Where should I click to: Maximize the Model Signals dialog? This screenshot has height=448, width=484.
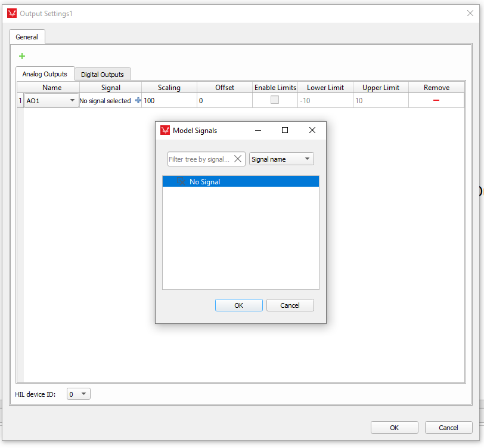pyautogui.click(x=285, y=130)
